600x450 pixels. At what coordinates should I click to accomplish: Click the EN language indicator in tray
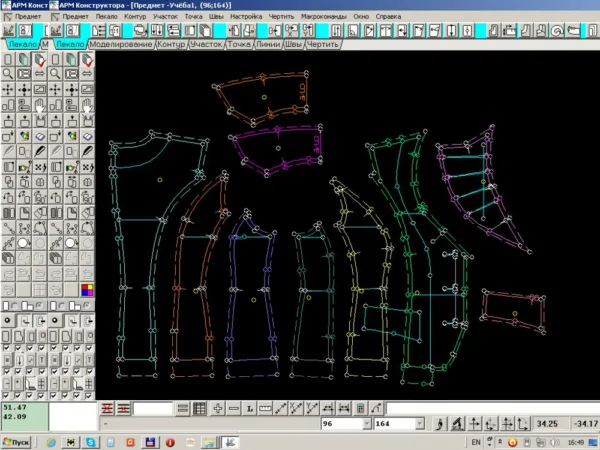pos(476,442)
